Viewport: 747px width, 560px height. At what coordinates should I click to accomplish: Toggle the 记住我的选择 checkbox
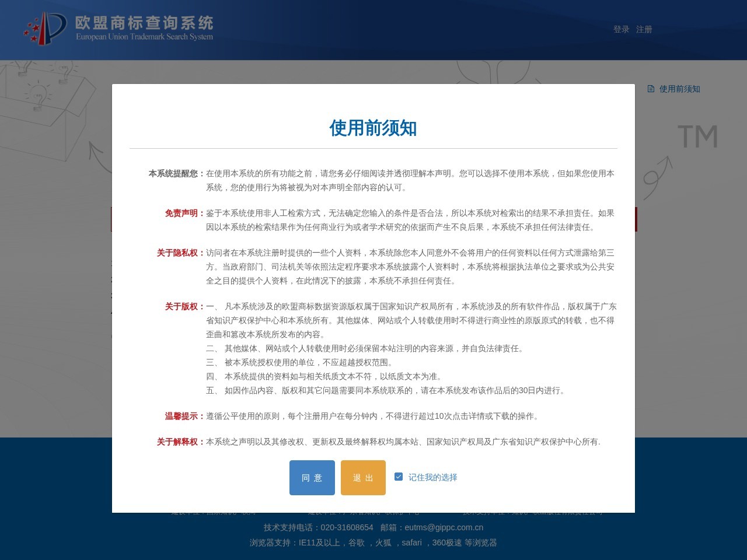(x=399, y=477)
